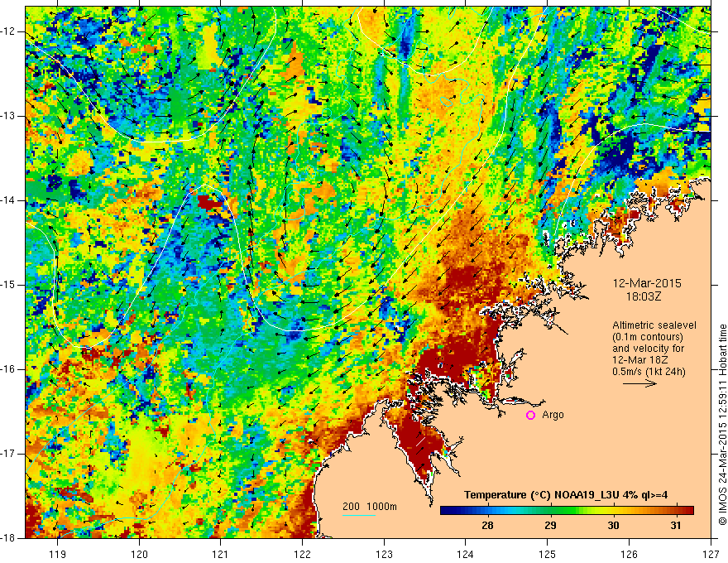
Task: Click the temperature color bar legend
Action: [x=567, y=511]
